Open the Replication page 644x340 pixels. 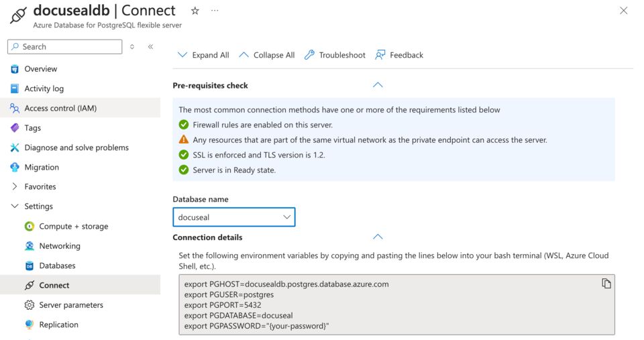coord(59,325)
